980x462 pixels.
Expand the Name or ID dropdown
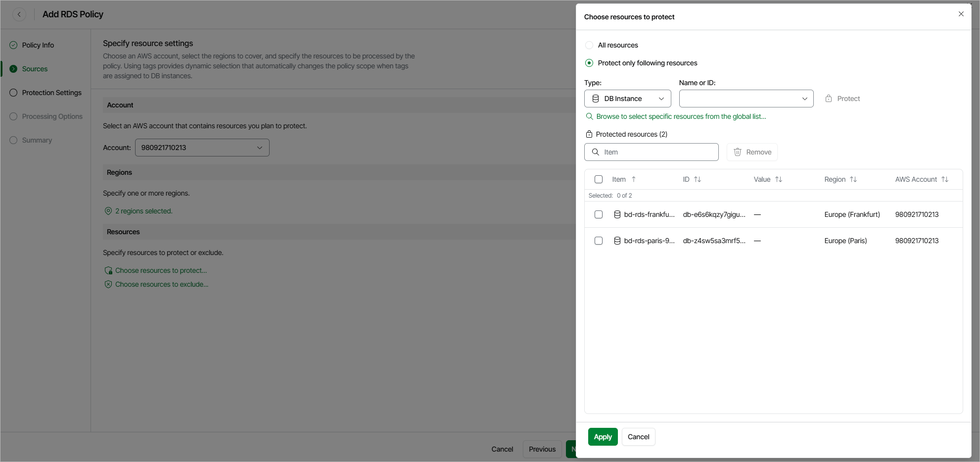(746, 99)
